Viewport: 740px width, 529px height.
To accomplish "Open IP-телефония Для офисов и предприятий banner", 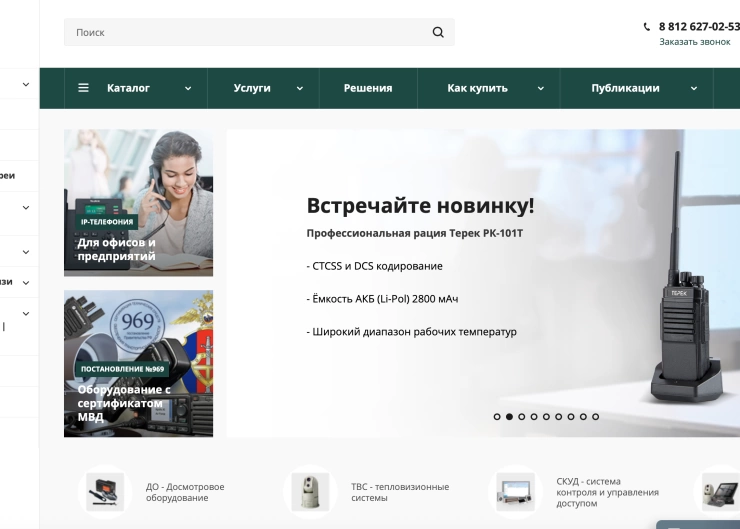I will pos(138,203).
